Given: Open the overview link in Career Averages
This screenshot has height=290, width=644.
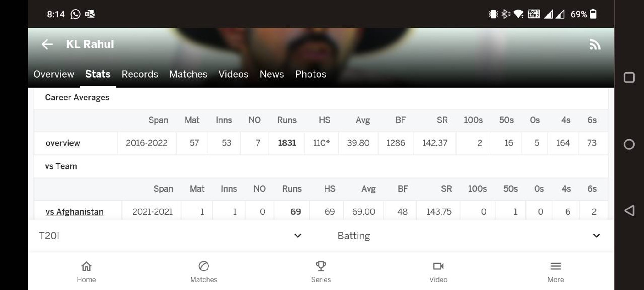Looking at the screenshot, I should pos(63,143).
